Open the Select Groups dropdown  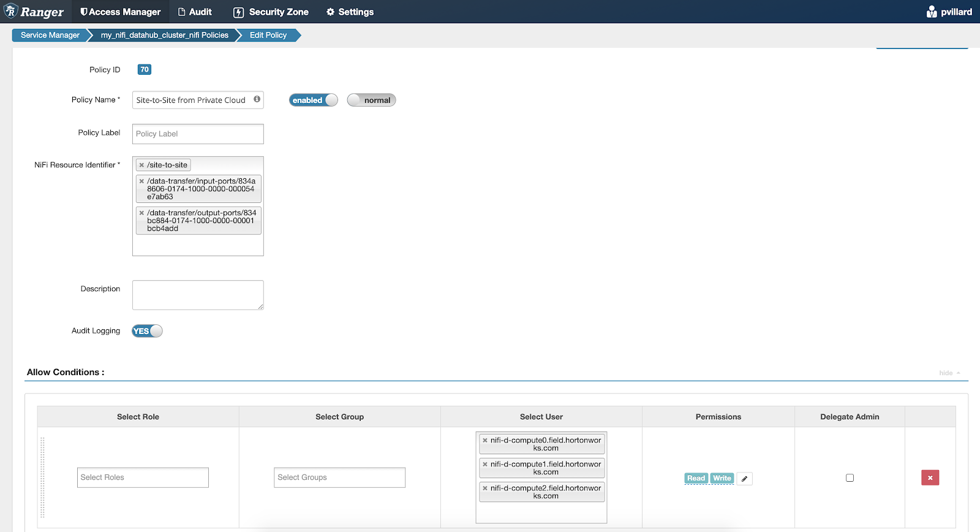[339, 477]
